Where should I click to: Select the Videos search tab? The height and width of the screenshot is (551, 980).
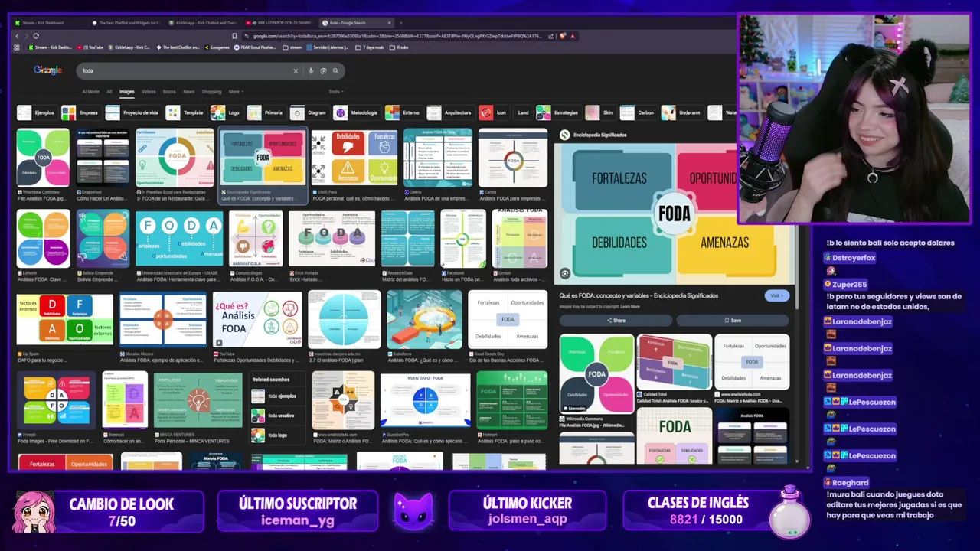click(x=149, y=92)
